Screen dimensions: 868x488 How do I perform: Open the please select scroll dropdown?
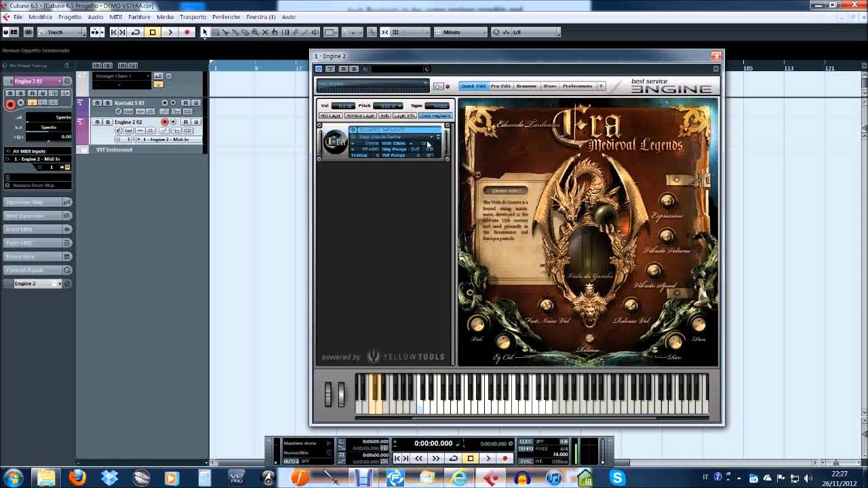[507, 190]
